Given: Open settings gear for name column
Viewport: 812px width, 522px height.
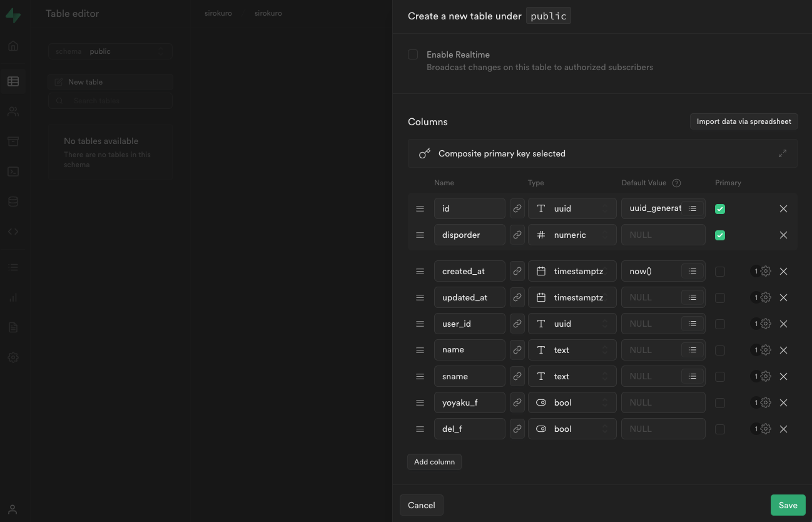Looking at the screenshot, I should point(765,350).
